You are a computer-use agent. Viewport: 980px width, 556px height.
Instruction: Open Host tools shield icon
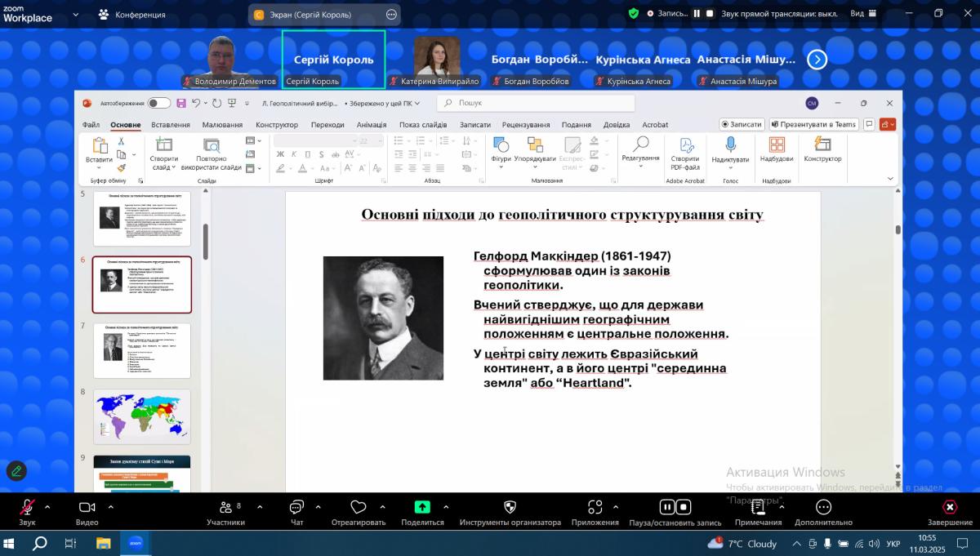pos(510,508)
